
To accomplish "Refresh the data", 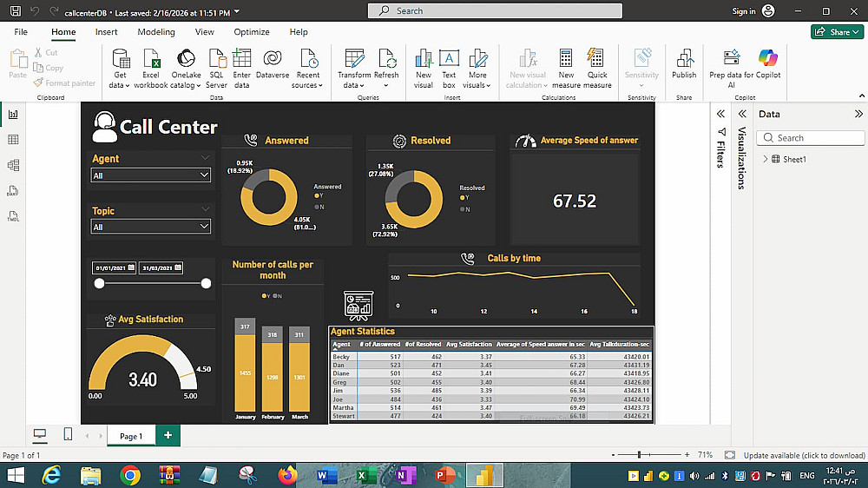I will coord(386,68).
